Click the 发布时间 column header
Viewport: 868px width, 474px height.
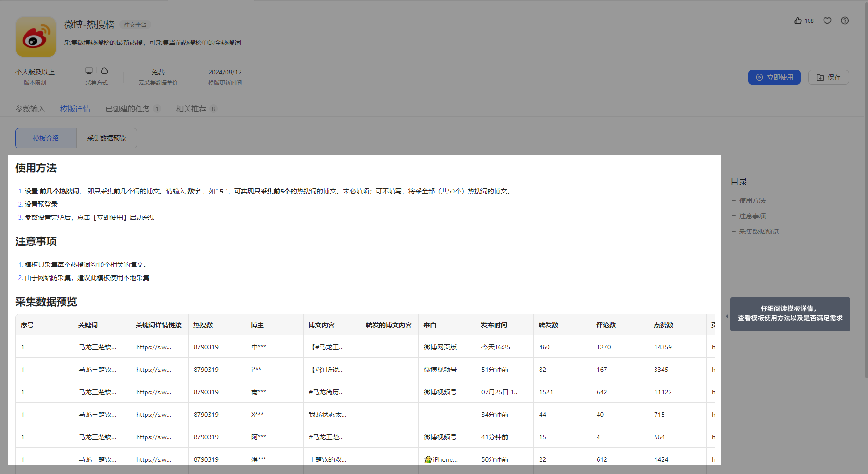click(x=494, y=325)
